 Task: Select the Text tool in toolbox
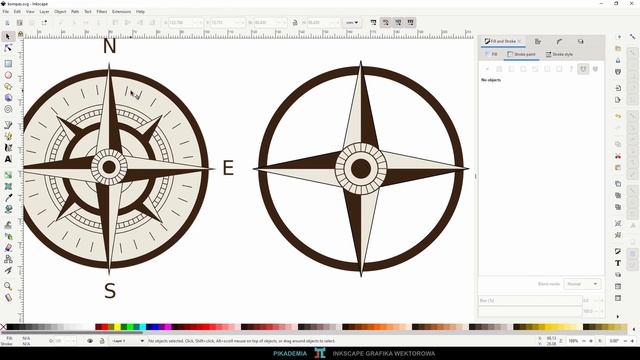coord(8,159)
